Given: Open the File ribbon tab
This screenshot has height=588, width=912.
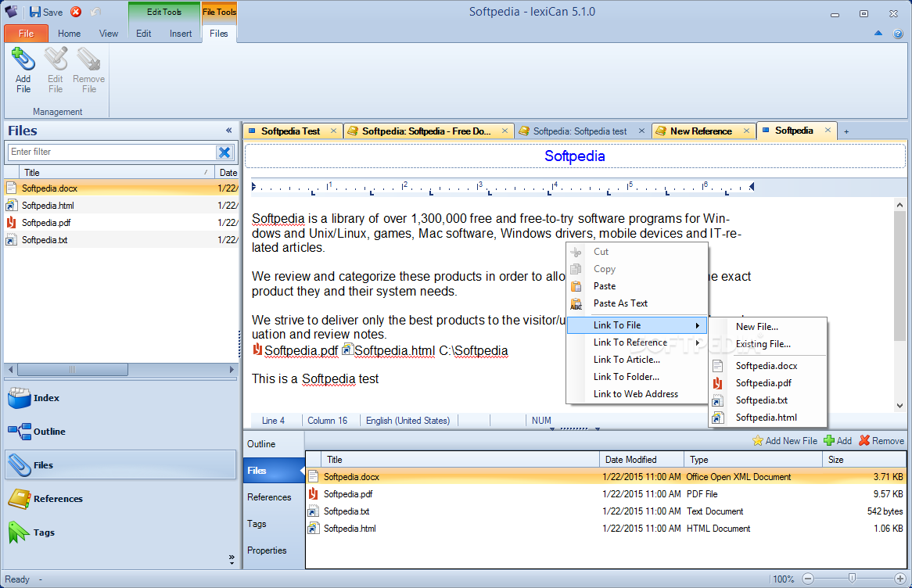Looking at the screenshot, I should point(26,34).
